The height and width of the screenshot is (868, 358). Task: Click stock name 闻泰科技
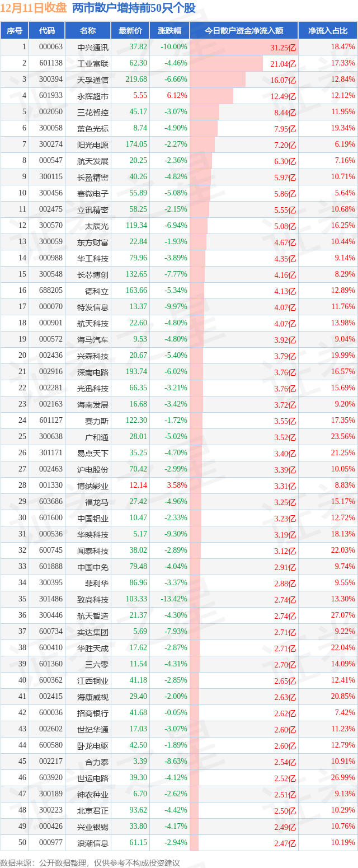coord(93,550)
